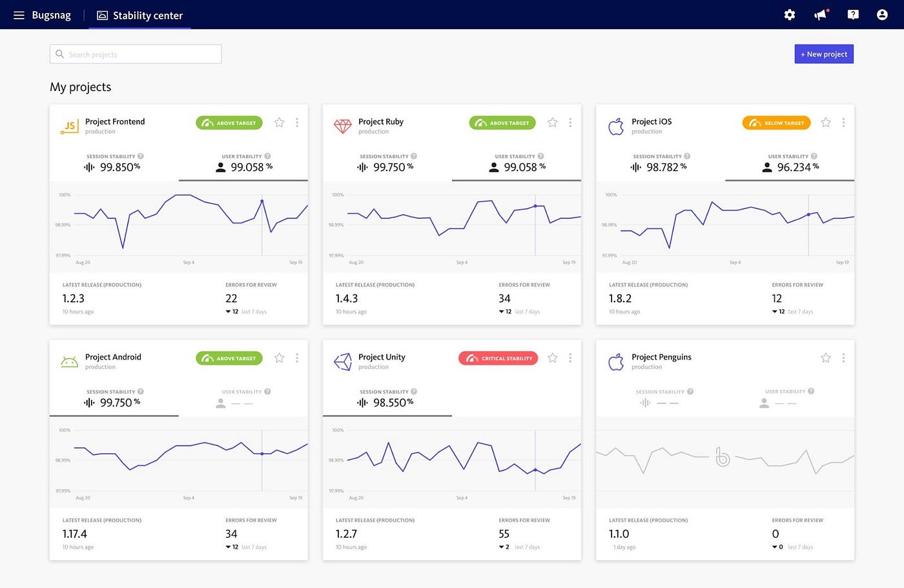This screenshot has height=588, width=904.
Task: Click the Ruby gem icon on Project Ruby
Action: coord(342,125)
